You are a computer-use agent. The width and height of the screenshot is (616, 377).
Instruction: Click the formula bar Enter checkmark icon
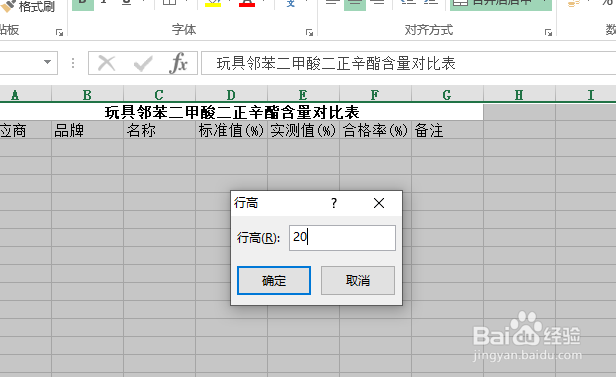(143, 63)
